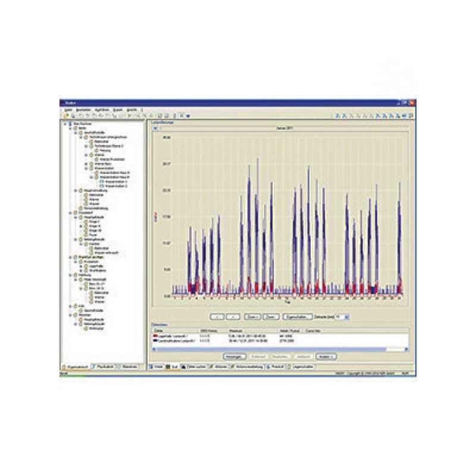
Task: Collapse the Wasserstation Haus B node
Action: point(92,177)
